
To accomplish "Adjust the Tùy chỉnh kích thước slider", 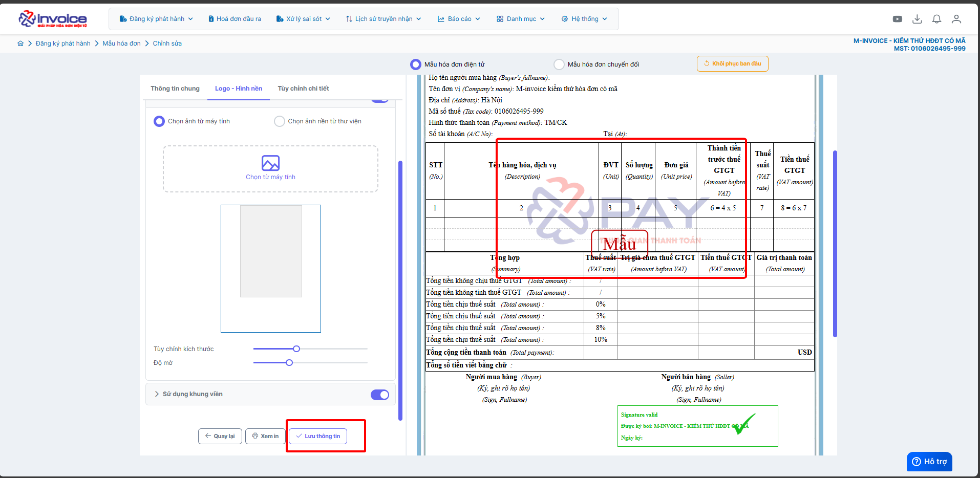I will 296,349.
